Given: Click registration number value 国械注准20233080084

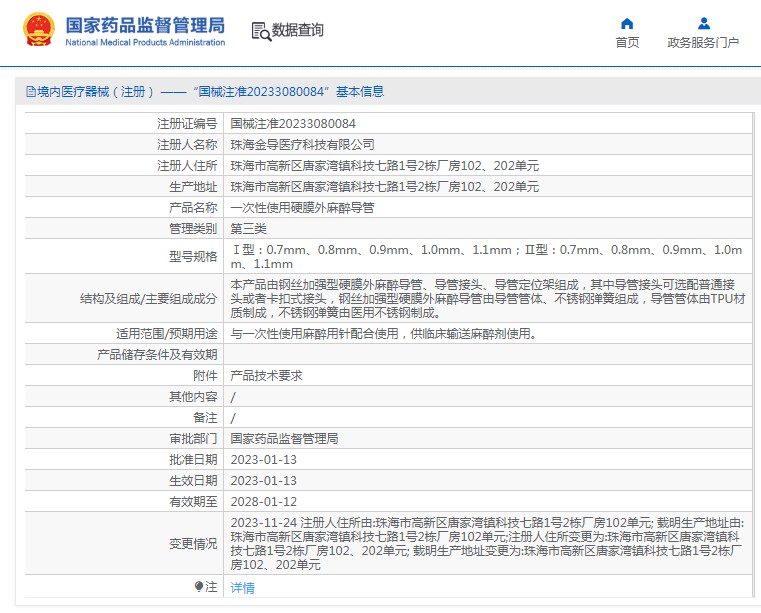Looking at the screenshot, I should pyautogui.click(x=292, y=124).
